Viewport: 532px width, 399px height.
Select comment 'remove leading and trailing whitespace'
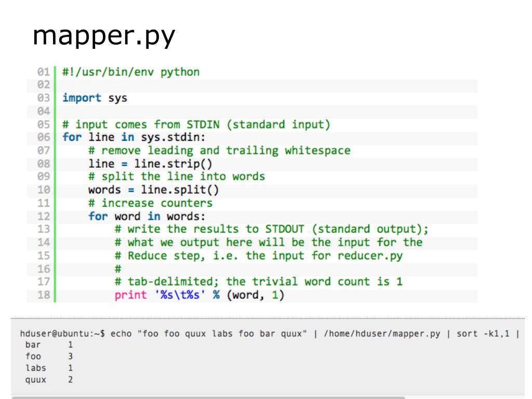[219, 151]
